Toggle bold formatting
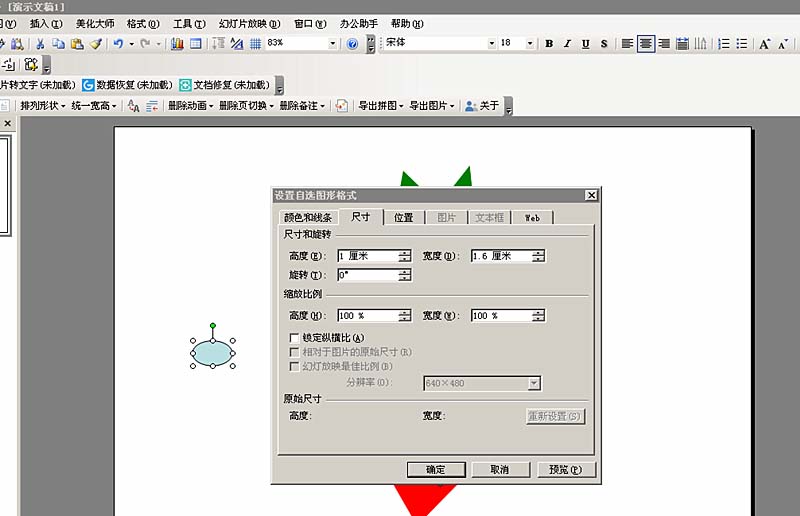Viewport: 800px width, 516px height. [x=549, y=44]
